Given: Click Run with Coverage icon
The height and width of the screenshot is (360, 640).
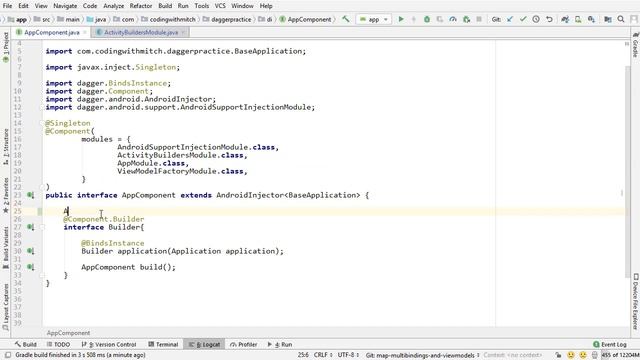Looking at the screenshot, I should pos(440,19).
